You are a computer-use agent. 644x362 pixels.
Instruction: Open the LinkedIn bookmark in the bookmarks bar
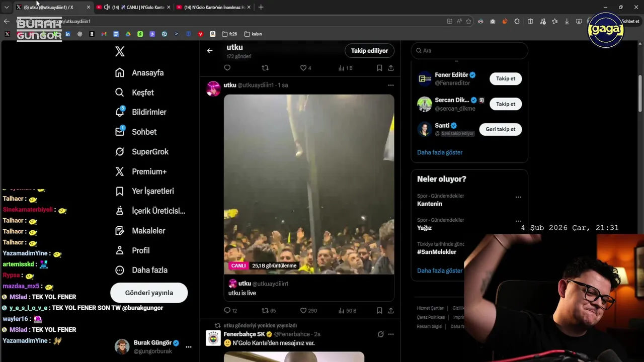(x=67, y=34)
